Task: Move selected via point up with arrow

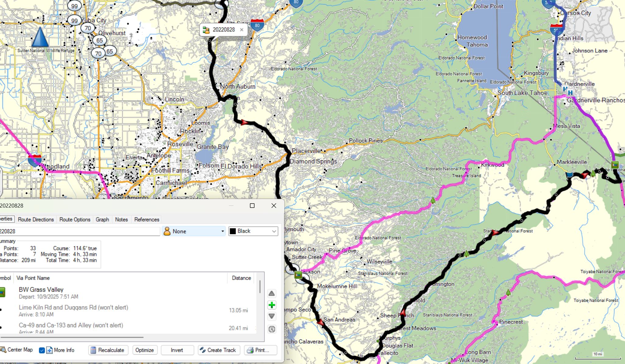Action: point(272,293)
